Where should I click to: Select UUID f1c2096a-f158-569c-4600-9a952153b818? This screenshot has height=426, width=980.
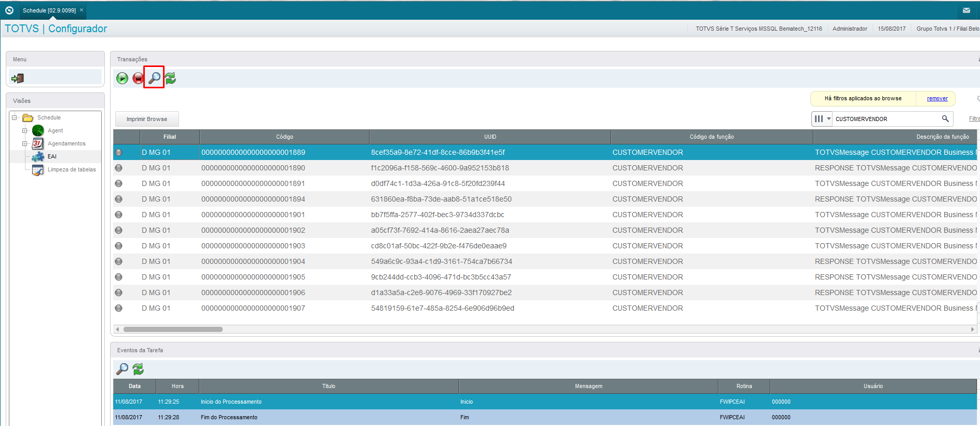[440, 168]
